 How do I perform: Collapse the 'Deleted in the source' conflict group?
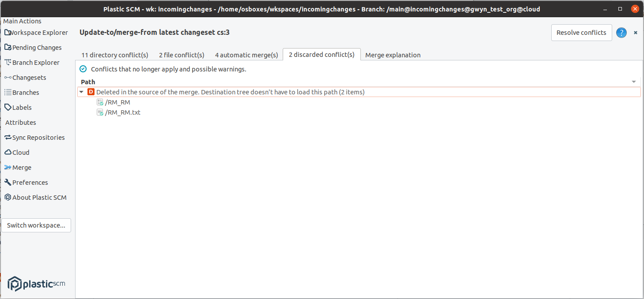81,92
